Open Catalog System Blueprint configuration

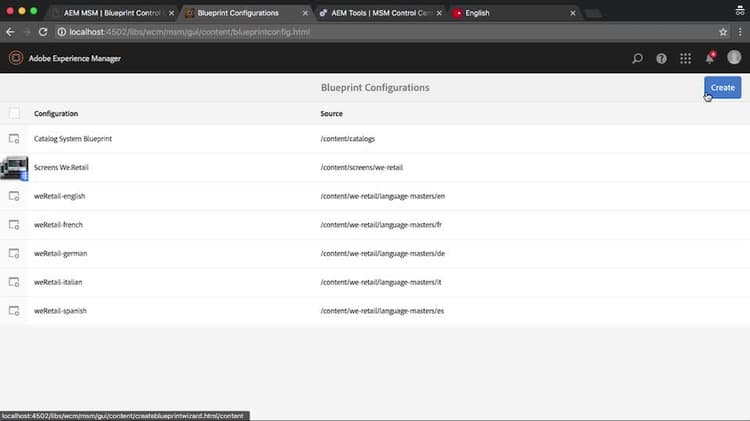(73, 139)
